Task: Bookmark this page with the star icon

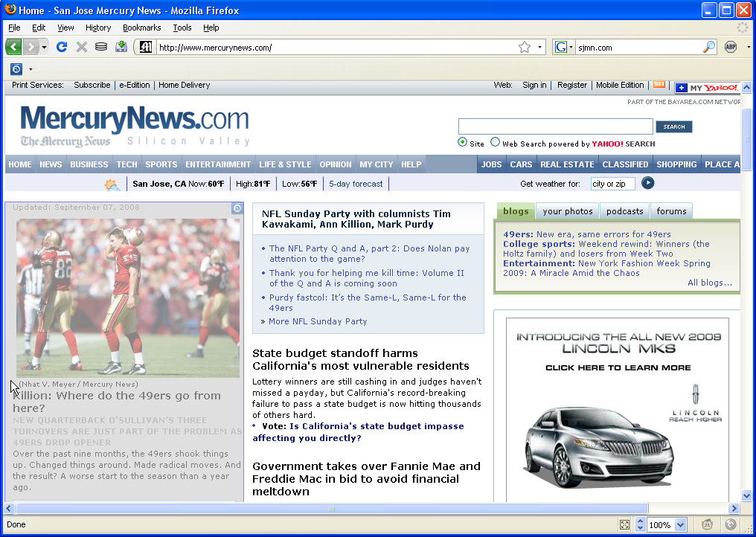Action: coord(525,47)
